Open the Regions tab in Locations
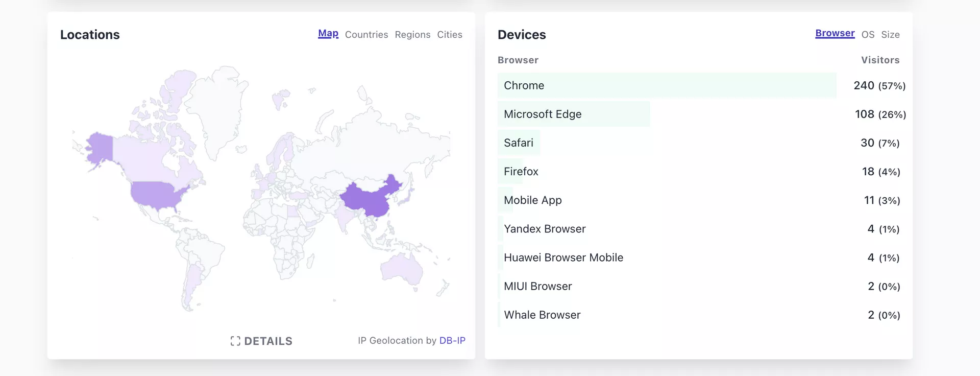Viewport: 980px width, 376px height. click(412, 35)
